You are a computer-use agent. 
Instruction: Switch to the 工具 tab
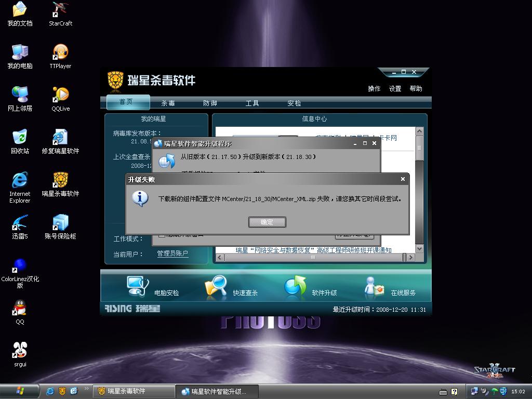tap(252, 103)
